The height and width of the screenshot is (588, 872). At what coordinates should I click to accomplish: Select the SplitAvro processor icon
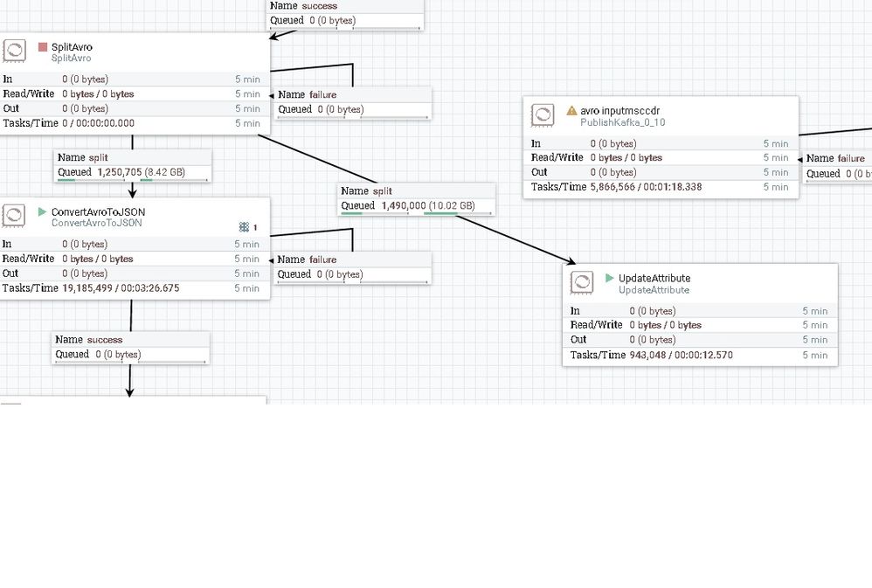14,51
